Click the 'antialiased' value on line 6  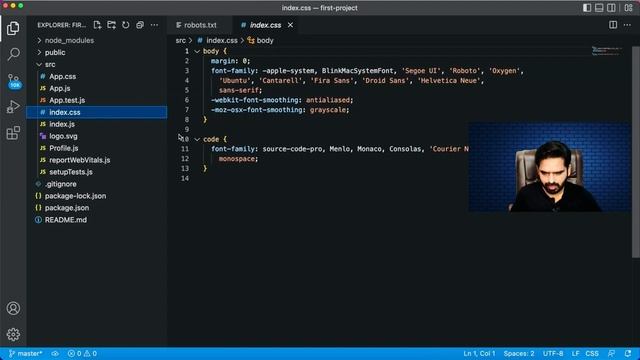328,100
